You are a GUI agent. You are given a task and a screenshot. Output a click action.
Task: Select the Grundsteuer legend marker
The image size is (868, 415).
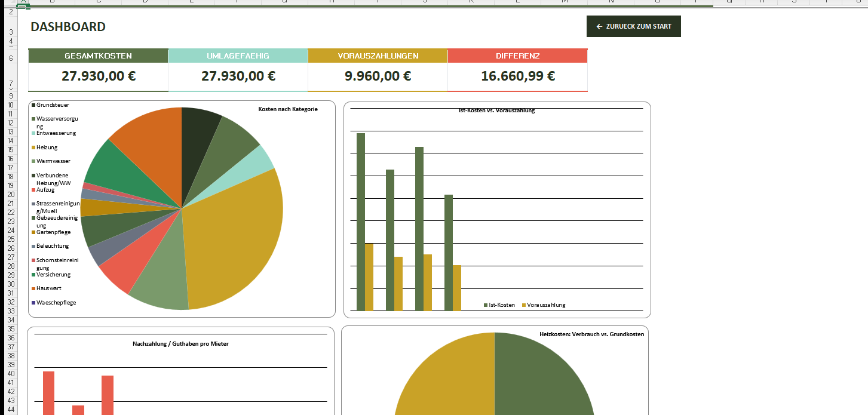pos(33,105)
